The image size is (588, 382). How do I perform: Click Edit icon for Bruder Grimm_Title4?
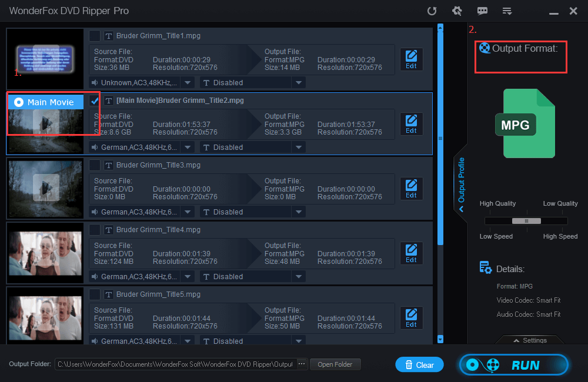(x=411, y=253)
